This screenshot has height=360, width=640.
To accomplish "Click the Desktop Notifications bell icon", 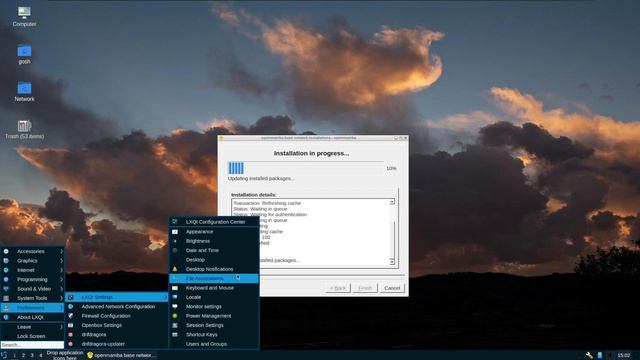I will coord(175,269).
